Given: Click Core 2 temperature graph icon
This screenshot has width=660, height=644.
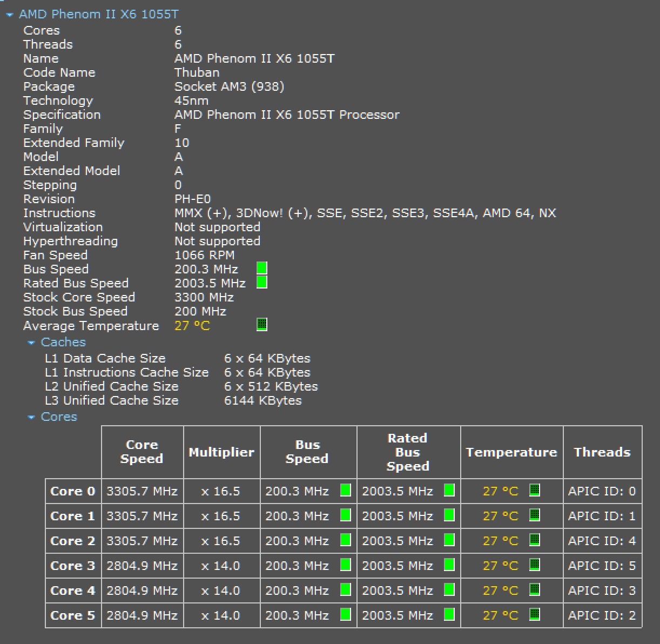Looking at the screenshot, I should pyautogui.click(x=535, y=540).
